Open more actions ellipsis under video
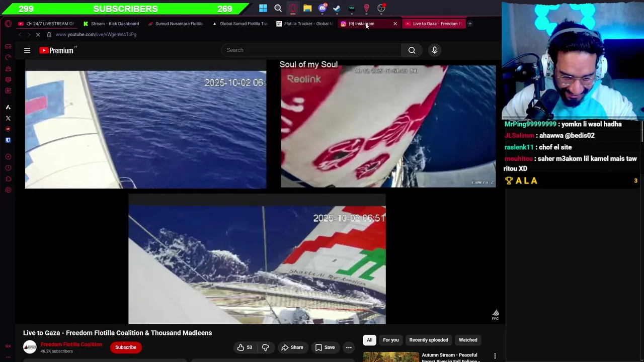The width and height of the screenshot is (644, 362). pyautogui.click(x=349, y=347)
